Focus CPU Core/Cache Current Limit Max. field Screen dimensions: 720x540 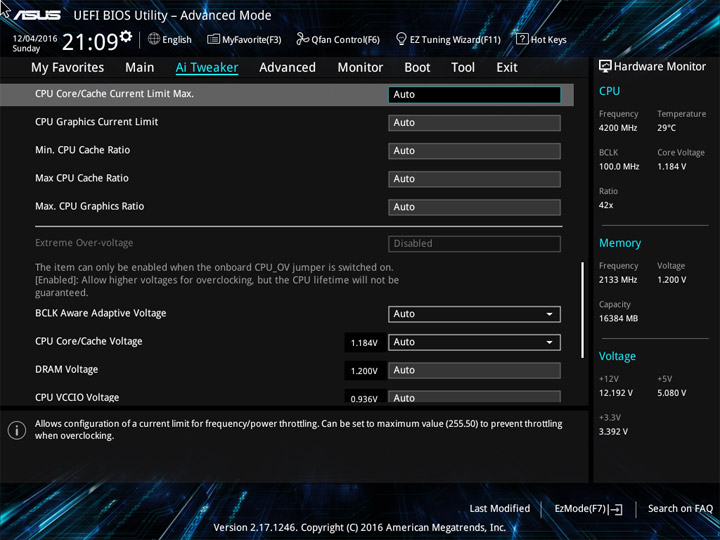(x=474, y=95)
